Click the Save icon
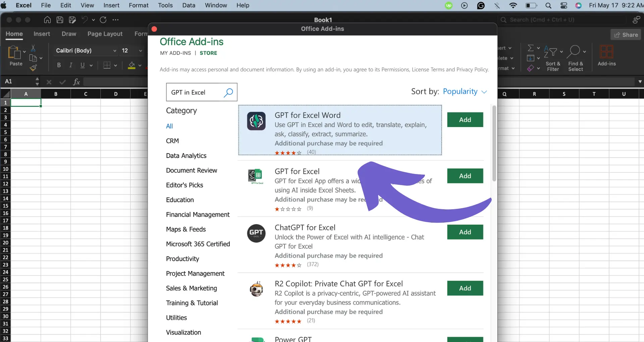This screenshot has width=644, height=342. click(x=60, y=20)
